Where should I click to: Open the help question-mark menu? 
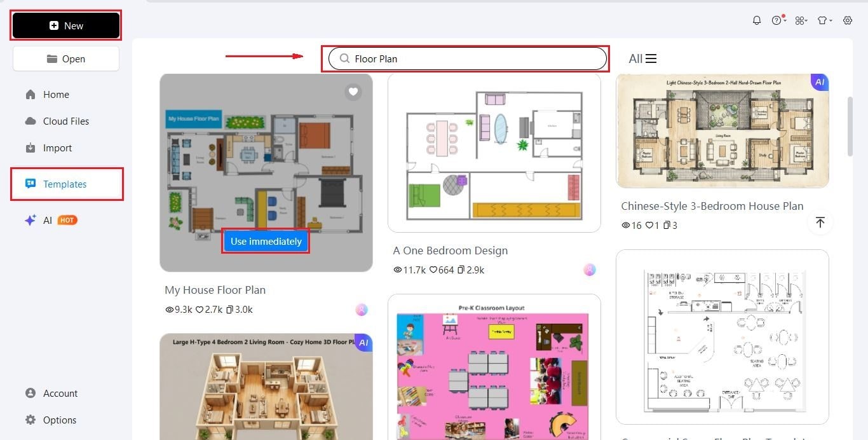[x=778, y=20]
